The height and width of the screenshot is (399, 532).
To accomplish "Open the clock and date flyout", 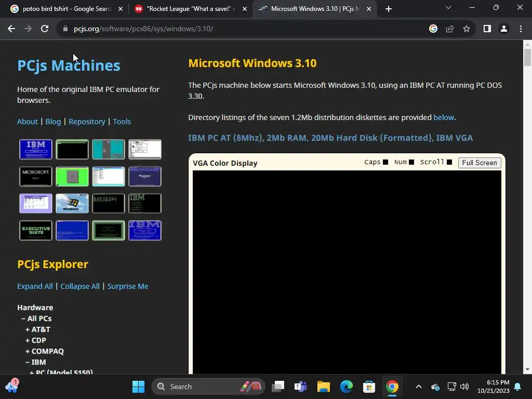I will 494,387.
